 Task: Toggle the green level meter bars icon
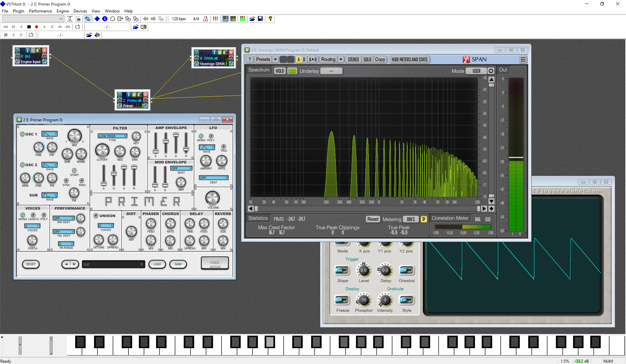click(x=242, y=19)
